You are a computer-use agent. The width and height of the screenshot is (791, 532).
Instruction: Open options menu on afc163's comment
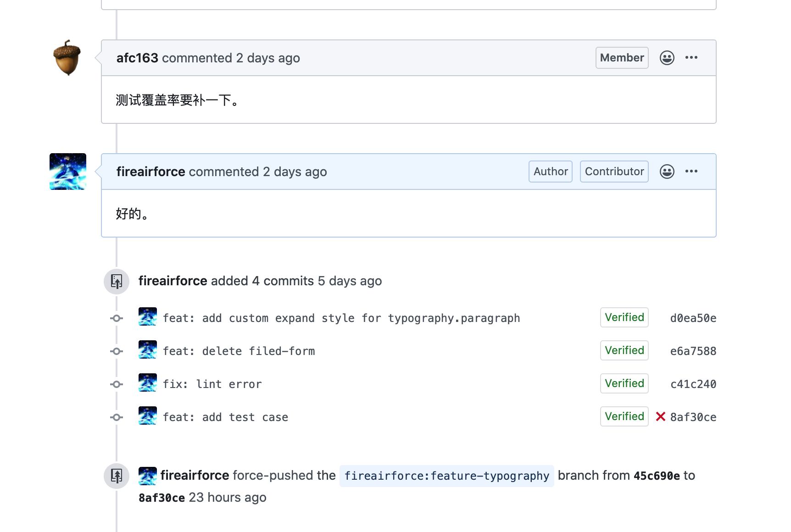691,58
